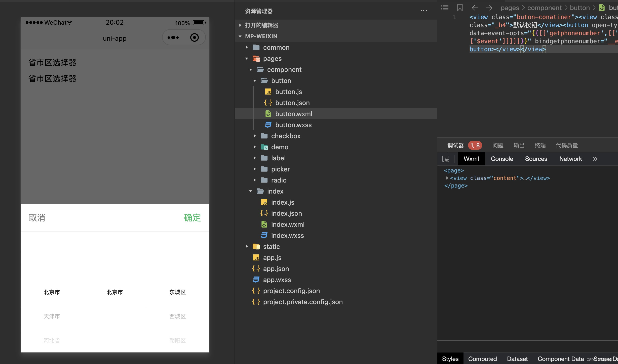Expand the view class content node
The width and height of the screenshot is (618, 364).
[x=447, y=178]
